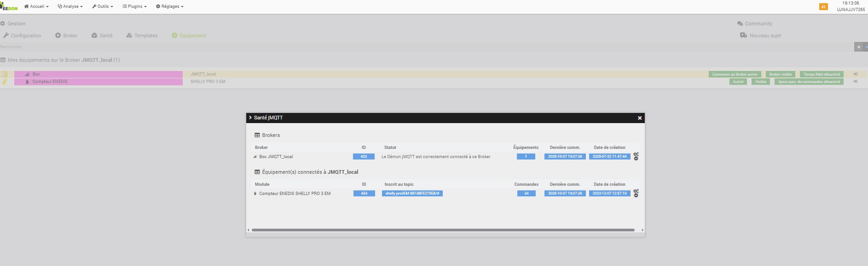The image size is (868, 266).
Task: Click the dialog horizontal scrollbar
Action: click(443, 230)
